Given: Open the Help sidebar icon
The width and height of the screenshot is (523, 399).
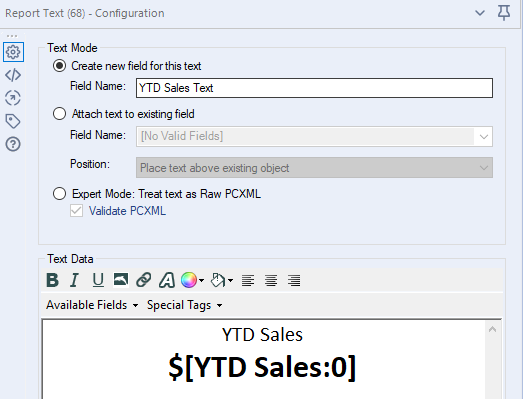Looking at the screenshot, I should click(13, 144).
